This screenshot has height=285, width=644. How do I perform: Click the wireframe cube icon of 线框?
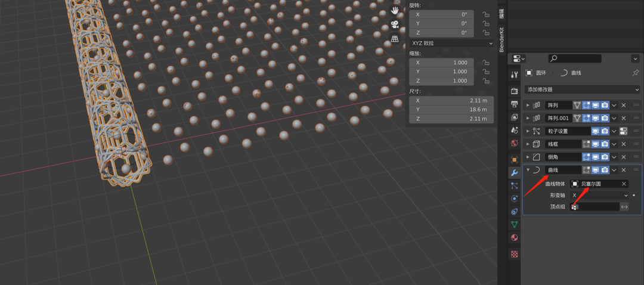[x=537, y=144]
